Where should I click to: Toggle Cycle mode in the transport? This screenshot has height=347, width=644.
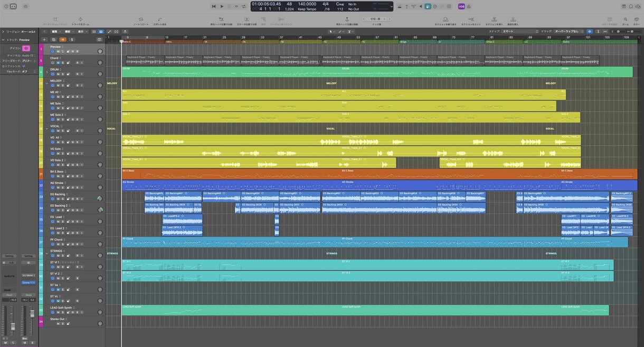[244, 6]
